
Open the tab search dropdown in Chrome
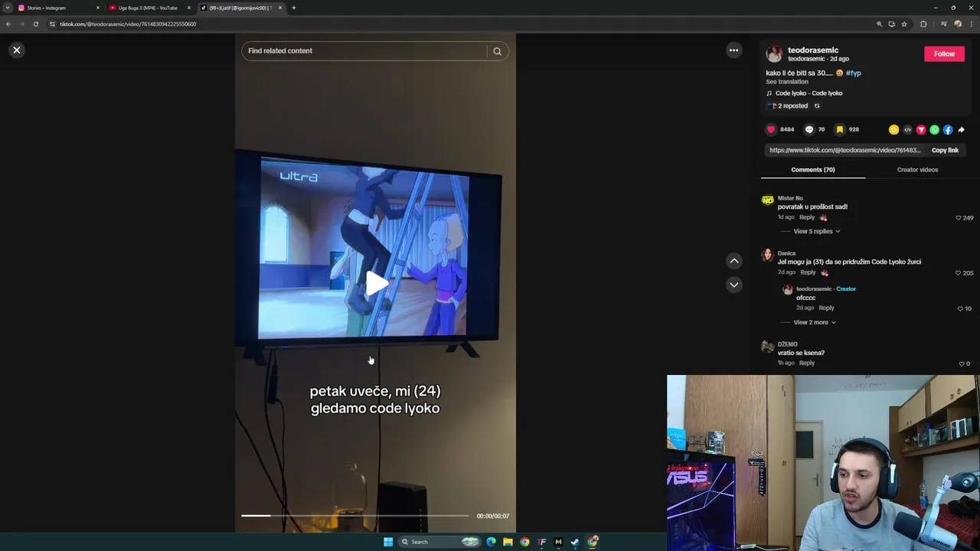(x=7, y=8)
